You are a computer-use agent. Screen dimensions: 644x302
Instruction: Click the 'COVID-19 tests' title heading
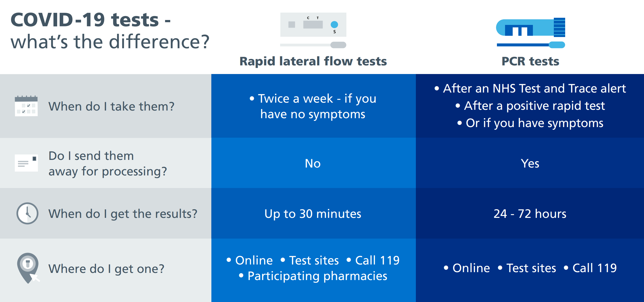point(90,20)
